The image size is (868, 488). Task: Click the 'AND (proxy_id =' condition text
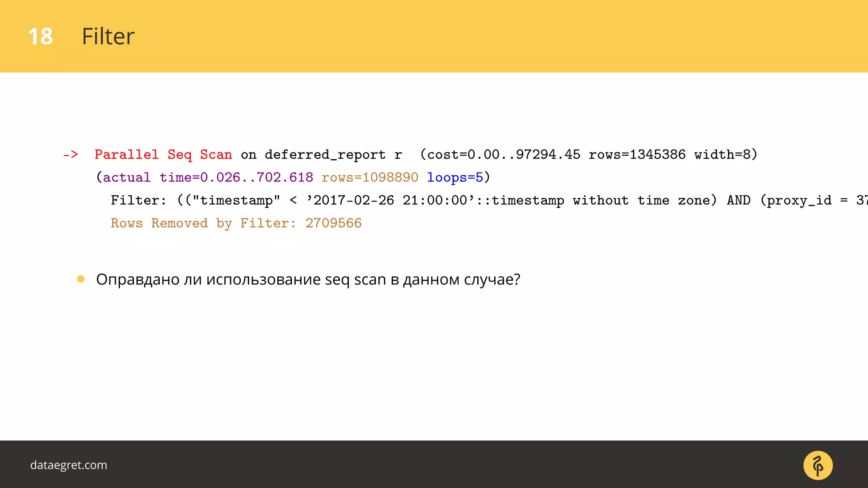785,200
